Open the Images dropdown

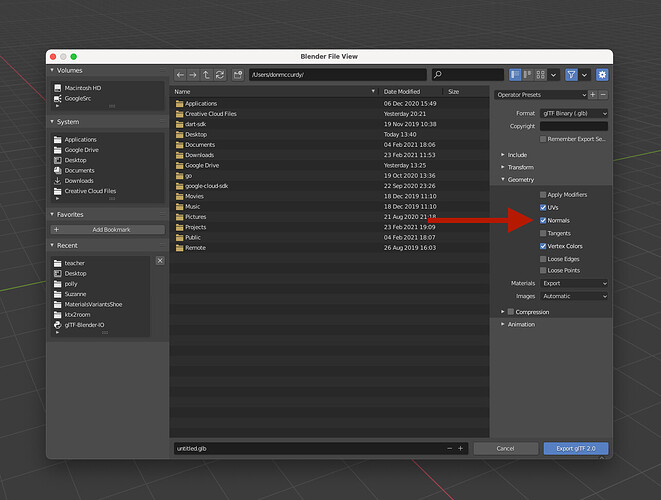pyautogui.click(x=574, y=296)
